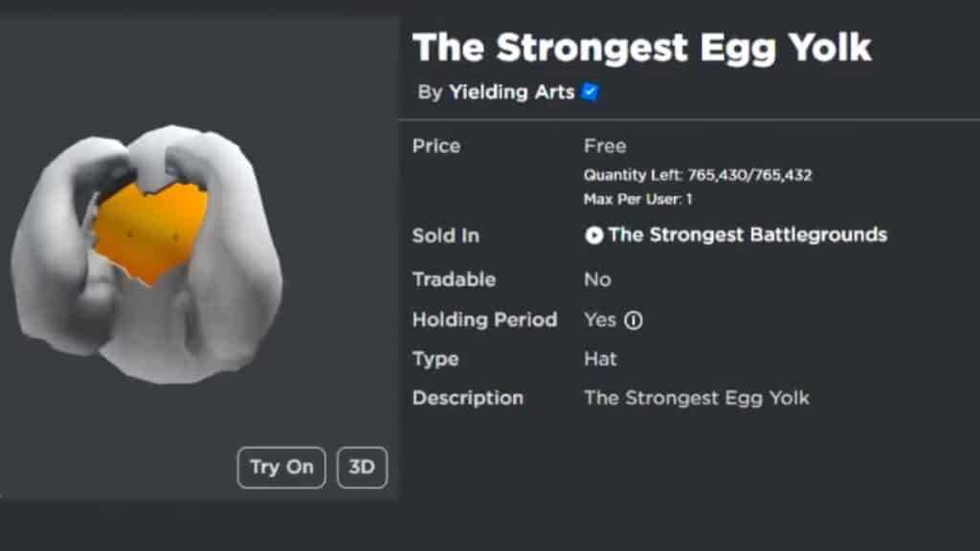The width and height of the screenshot is (980, 551).
Task: Select the Quantity Left counter text
Action: pyautogui.click(x=698, y=175)
